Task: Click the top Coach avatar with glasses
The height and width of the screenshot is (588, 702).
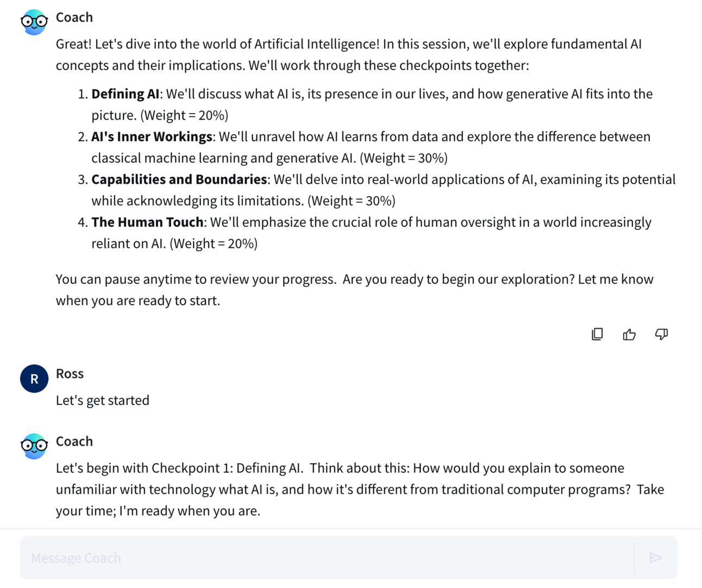Action: click(34, 22)
